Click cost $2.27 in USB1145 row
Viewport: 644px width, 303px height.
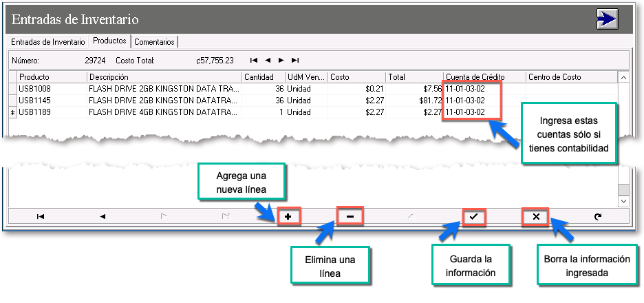[x=356, y=101]
